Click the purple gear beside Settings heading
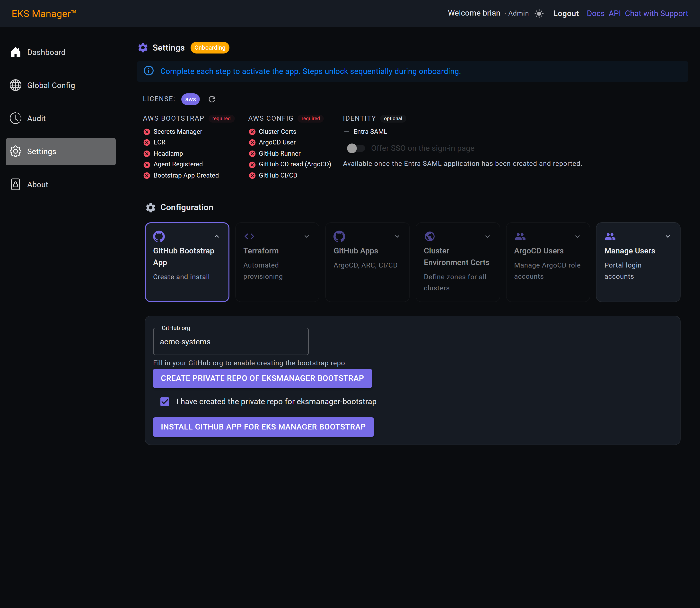Viewport: 700px width, 608px height. (x=143, y=47)
